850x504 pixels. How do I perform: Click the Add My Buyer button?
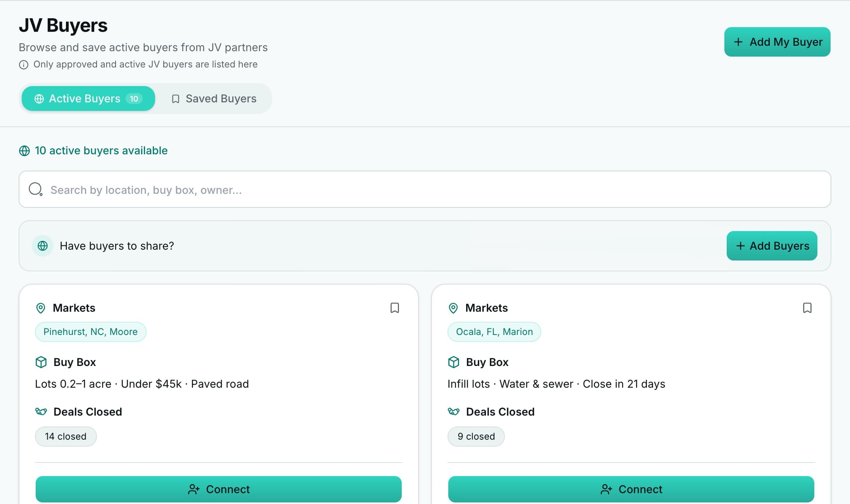(777, 42)
